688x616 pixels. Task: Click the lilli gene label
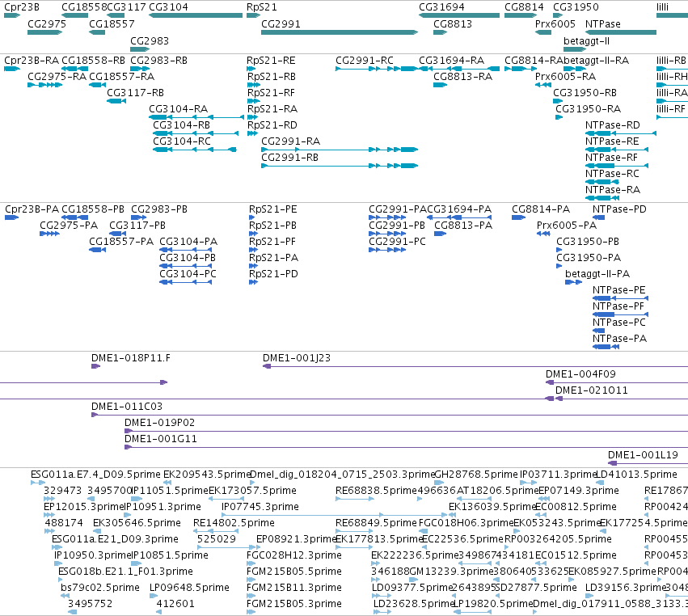tap(663, 7)
